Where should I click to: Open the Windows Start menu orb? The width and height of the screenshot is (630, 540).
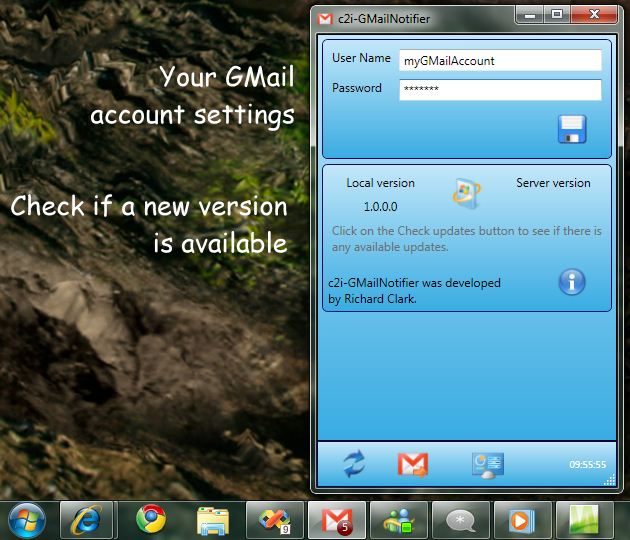pyautogui.click(x=27, y=519)
